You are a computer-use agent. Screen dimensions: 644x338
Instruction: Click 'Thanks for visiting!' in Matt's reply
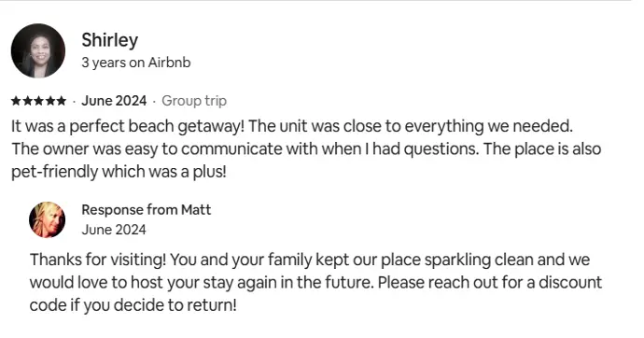coord(98,260)
